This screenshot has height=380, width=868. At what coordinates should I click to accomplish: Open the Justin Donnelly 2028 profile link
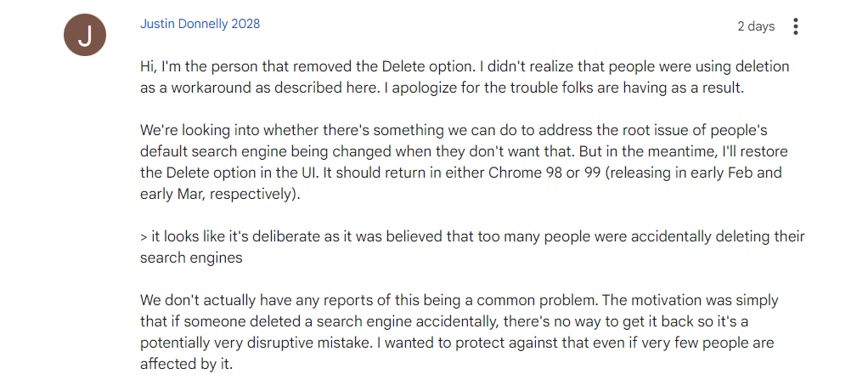click(200, 24)
